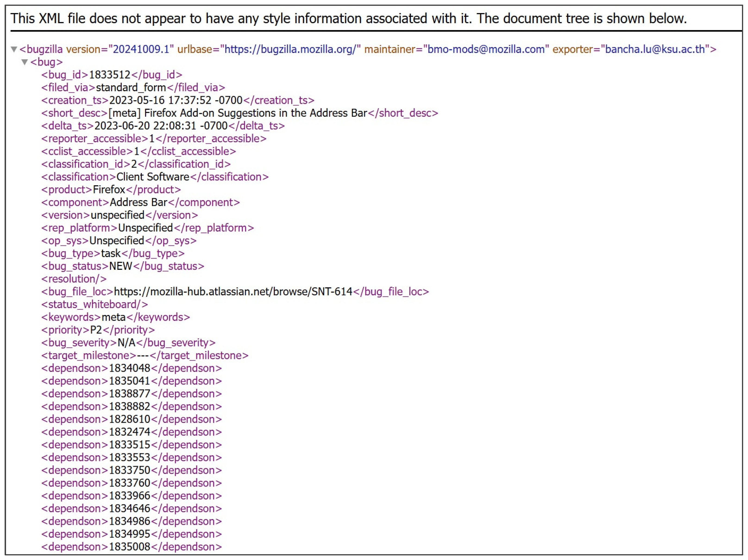
Task: Click the classification_id value 2 line
Action: 136,164
